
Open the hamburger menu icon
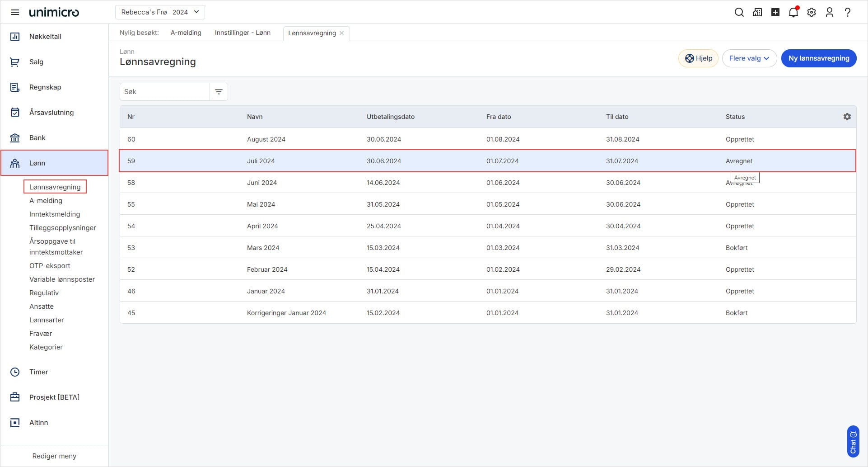(14, 12)
